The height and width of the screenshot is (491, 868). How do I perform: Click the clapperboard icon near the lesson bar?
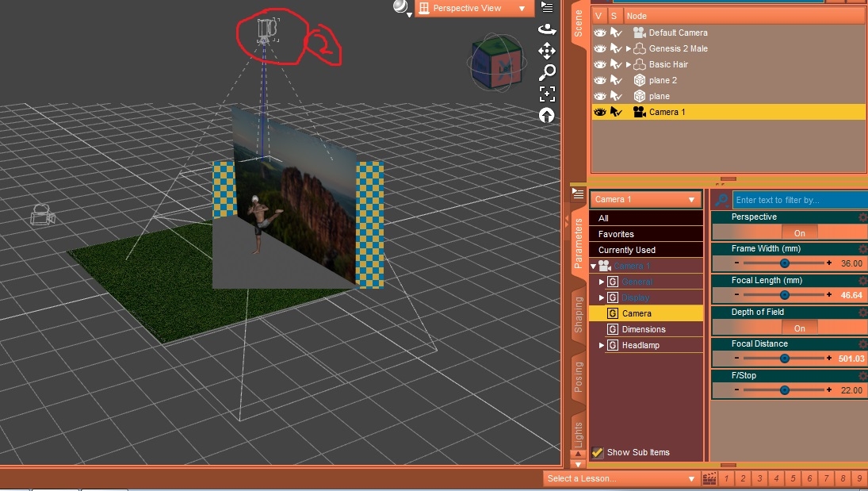(708, 478)
